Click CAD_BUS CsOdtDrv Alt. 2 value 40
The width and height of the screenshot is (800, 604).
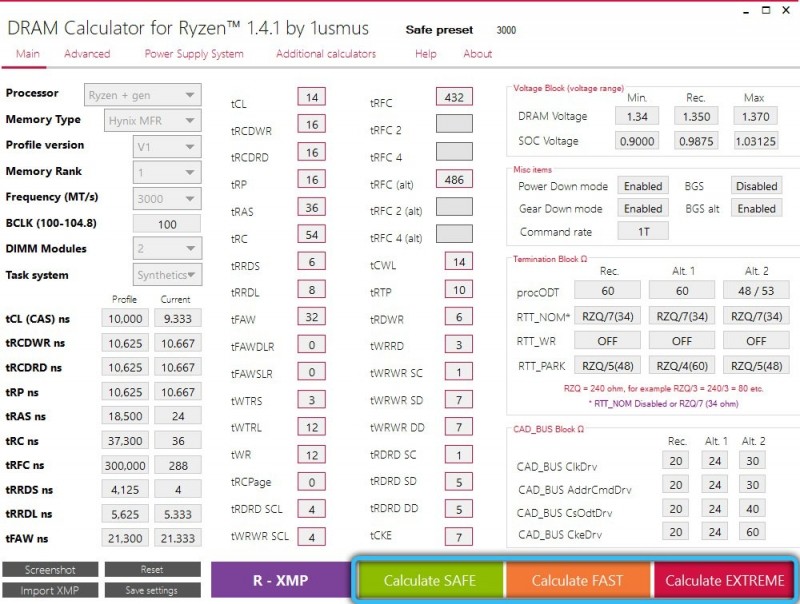click(753, 509)
